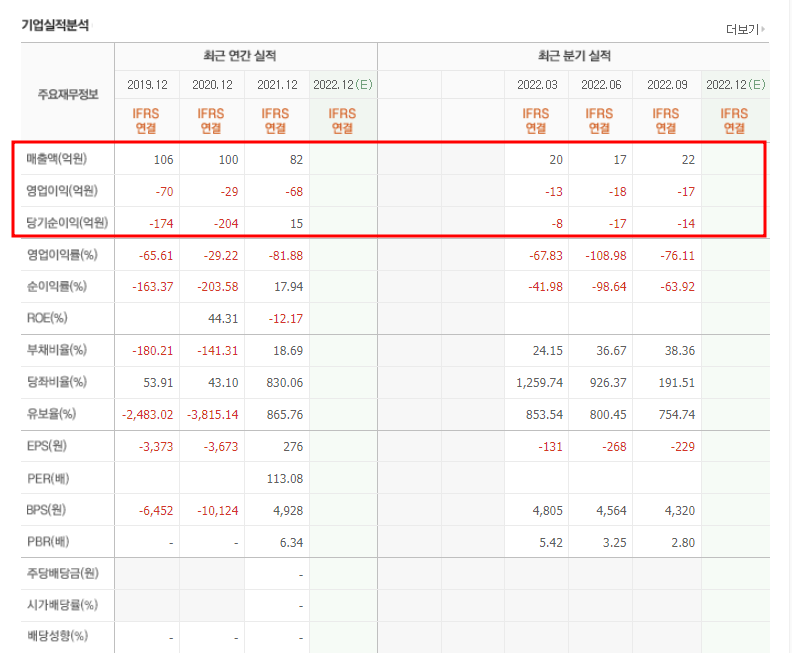Click the PBR(배) row label

(x=48, y=542)
